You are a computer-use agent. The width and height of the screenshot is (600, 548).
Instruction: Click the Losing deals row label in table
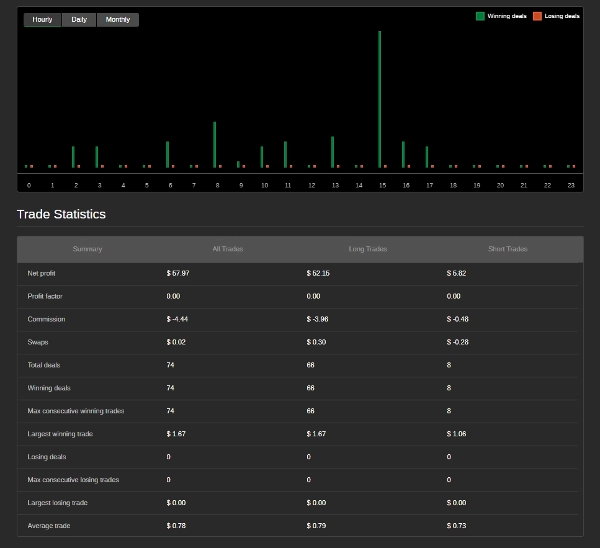(47, 457)
